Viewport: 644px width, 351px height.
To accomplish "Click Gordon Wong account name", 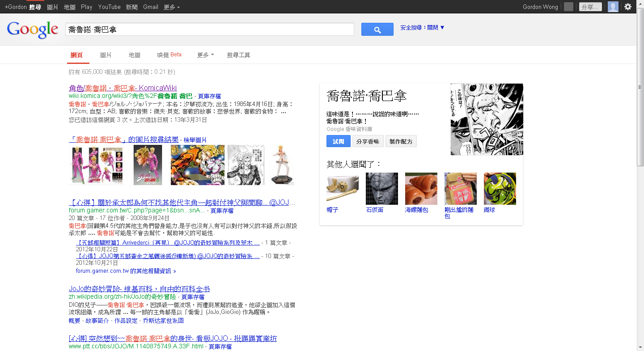I will pos(540,7).
